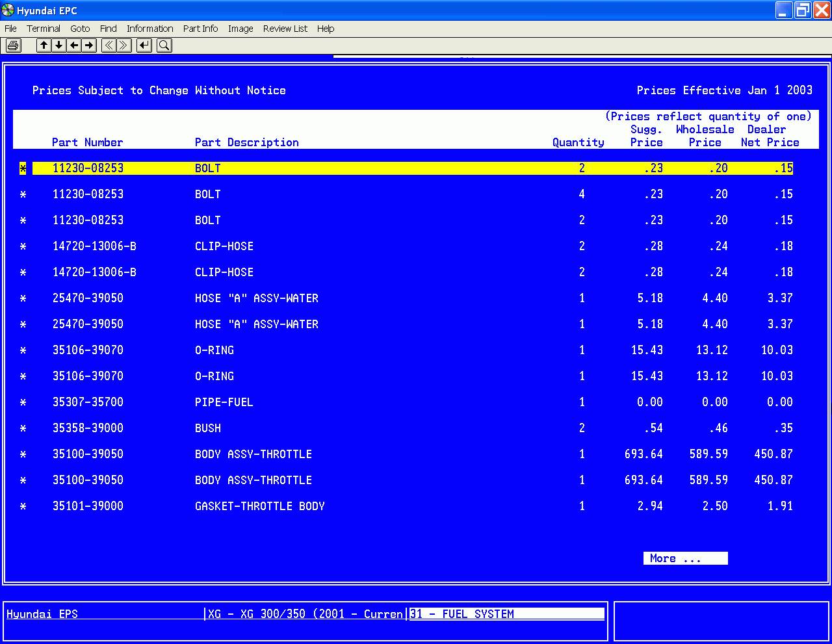Open the Goto menu

pyautogui.click(x=80, y=29)
